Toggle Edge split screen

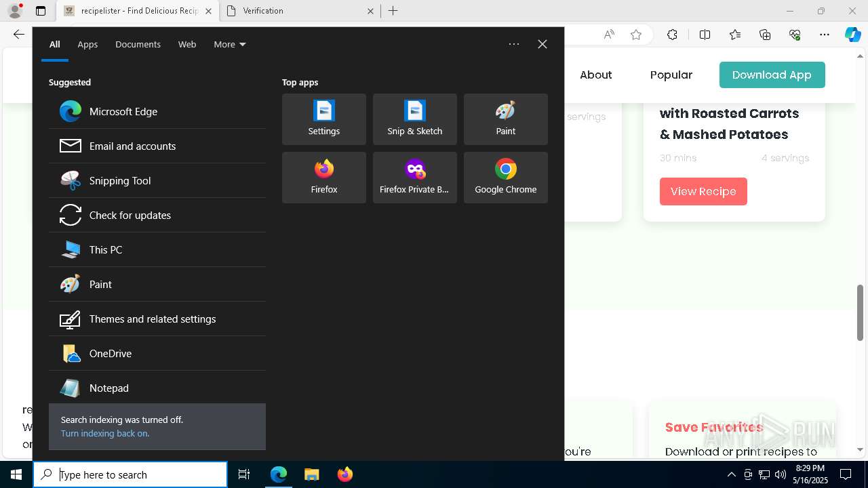coord(705,35)
